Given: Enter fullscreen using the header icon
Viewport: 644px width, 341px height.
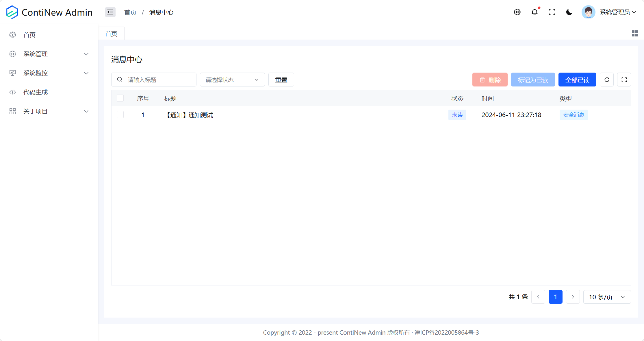Looking at the screenshot, I should (552, 12).
